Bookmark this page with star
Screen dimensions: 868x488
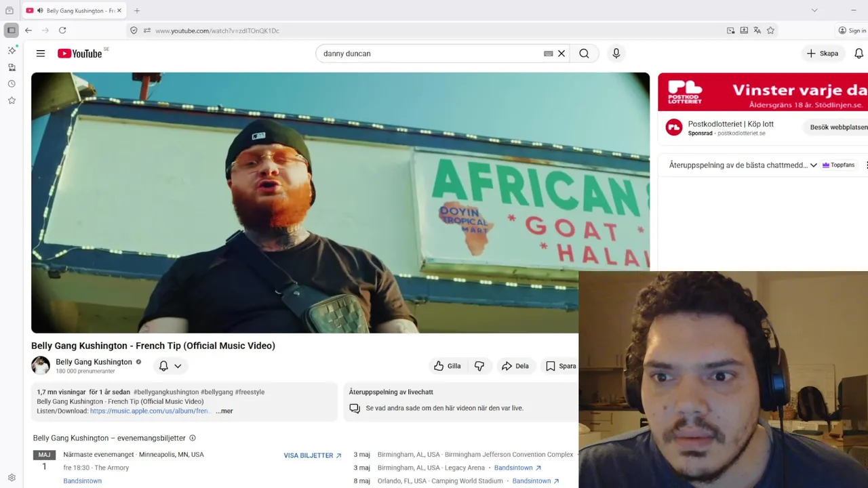tap(771, 30)
